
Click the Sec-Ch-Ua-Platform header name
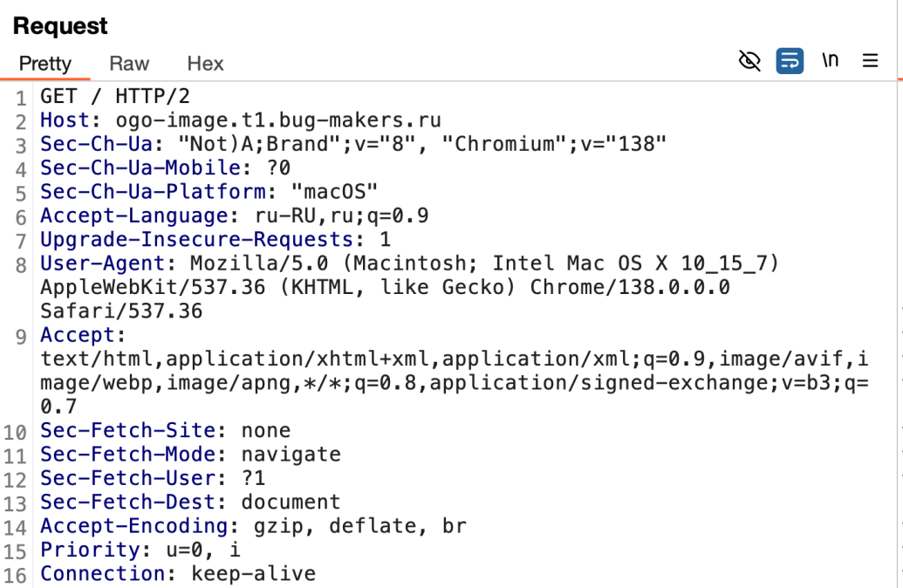tap(153, 192)
